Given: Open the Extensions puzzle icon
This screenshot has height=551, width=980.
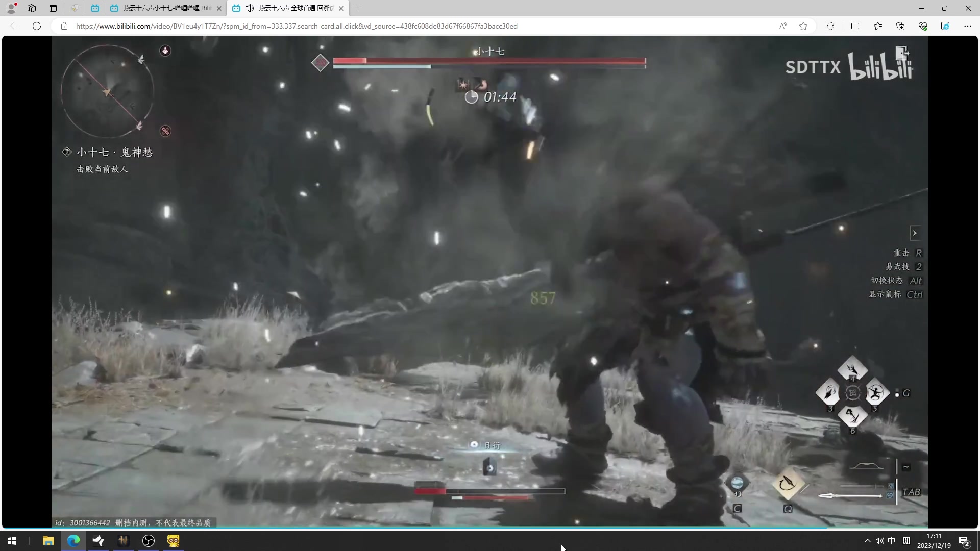Looking at the screenshot, I should [x=830, y=26].
